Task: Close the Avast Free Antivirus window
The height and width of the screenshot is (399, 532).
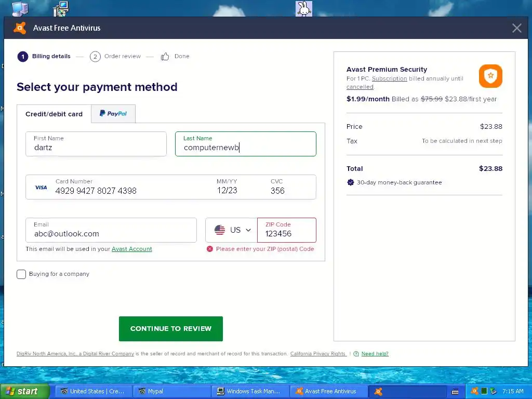Action: pos(517,28)
